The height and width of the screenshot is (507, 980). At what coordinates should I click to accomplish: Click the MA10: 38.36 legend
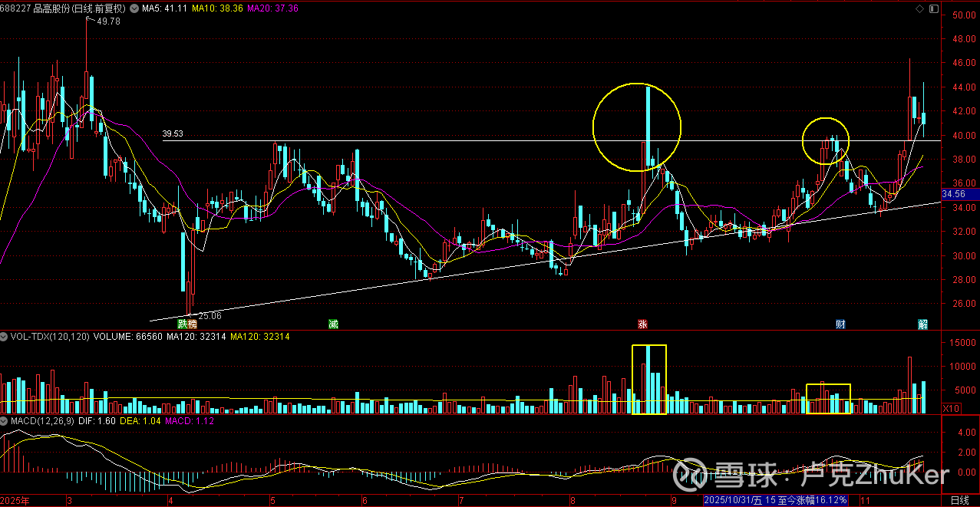[217, 8]
